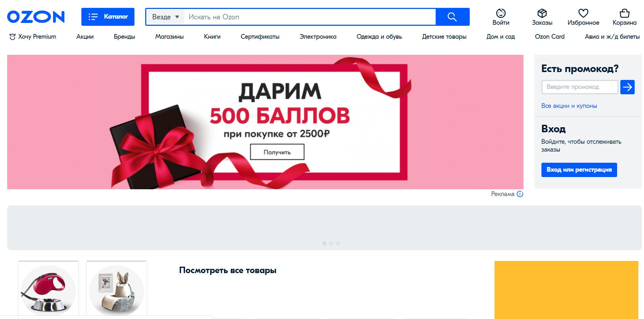Open Сертификаты section

pyautogui.click(x=260, y=37)
